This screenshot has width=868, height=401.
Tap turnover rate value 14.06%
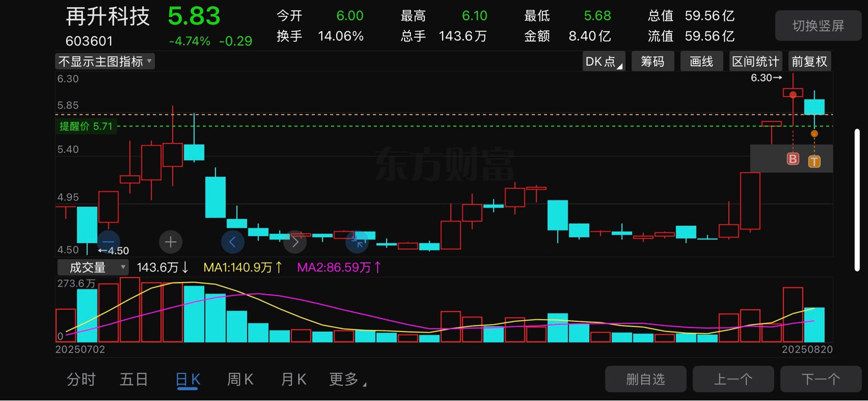coord(340,36)
